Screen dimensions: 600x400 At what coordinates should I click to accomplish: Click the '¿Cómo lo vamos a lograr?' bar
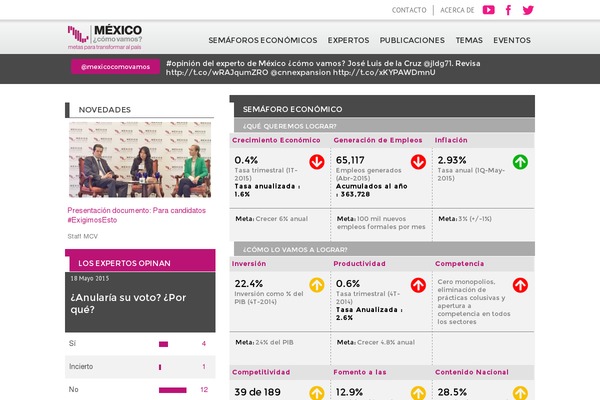pyautogui.click(x=384, y=249)
